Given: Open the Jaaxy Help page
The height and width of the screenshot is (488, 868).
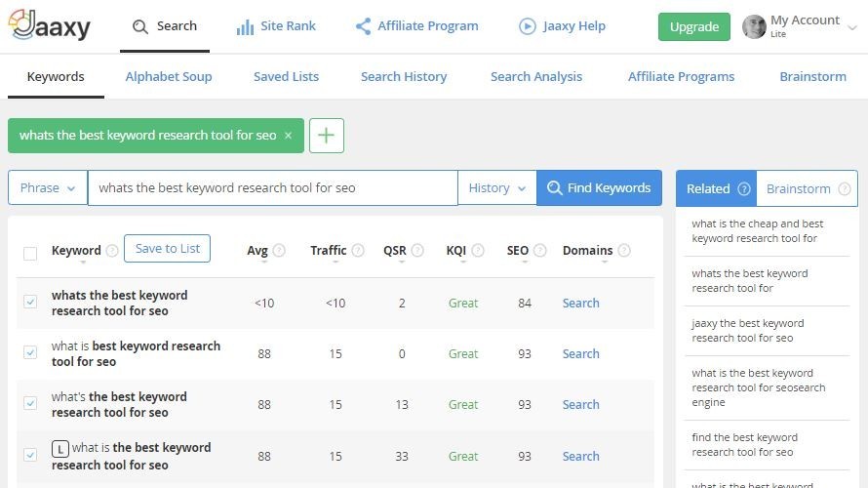Looking at the screenshot, I should (562, 26).
